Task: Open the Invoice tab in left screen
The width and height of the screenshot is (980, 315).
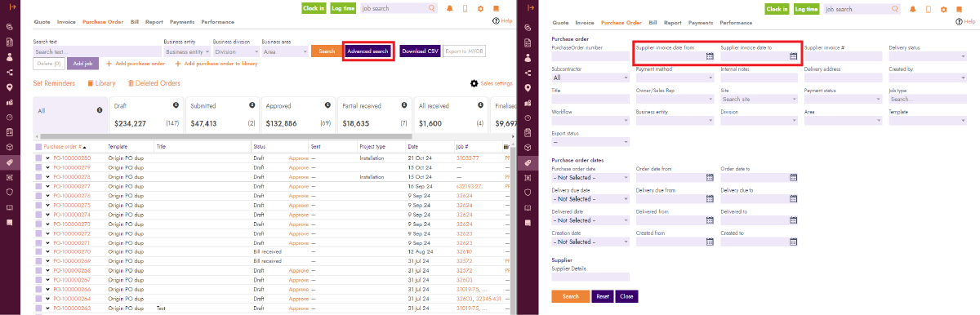Action: [x=66, y=23]
